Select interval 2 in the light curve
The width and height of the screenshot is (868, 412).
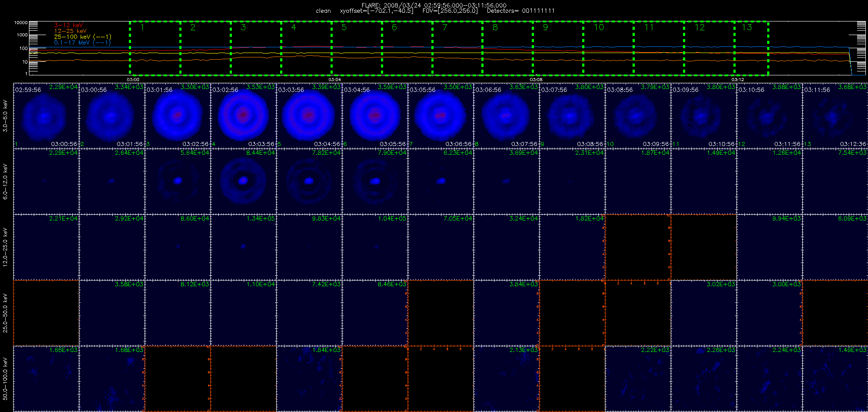pyautogui.click(x=205, y=48)
